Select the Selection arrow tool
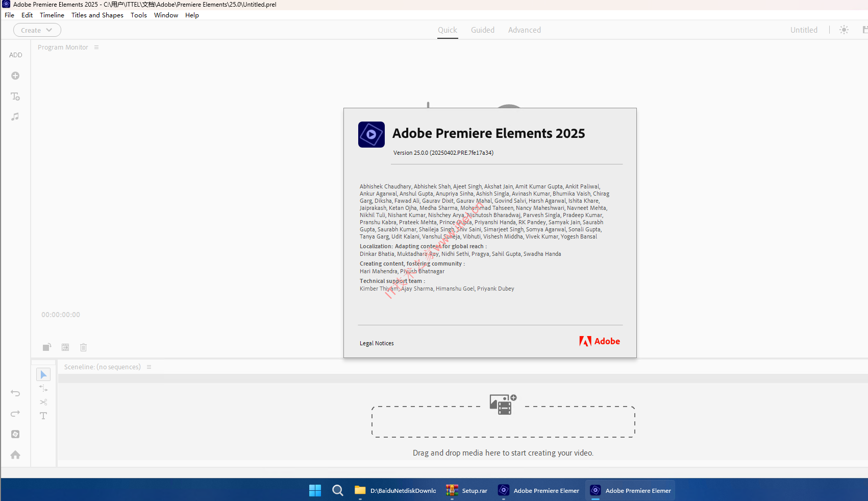Viewport: 868px width, 501px height. coord(43,374)
